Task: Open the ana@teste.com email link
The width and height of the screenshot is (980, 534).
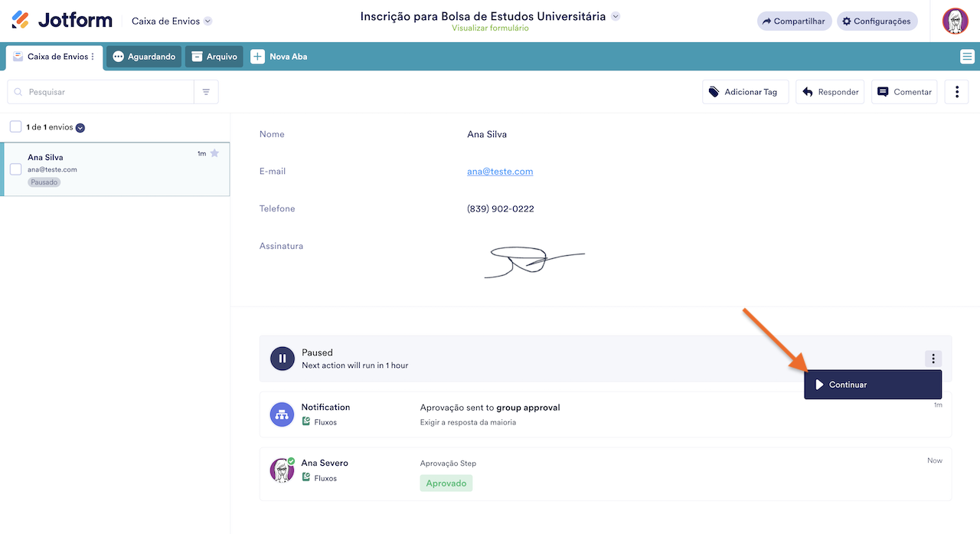Action: coord(500,172)
